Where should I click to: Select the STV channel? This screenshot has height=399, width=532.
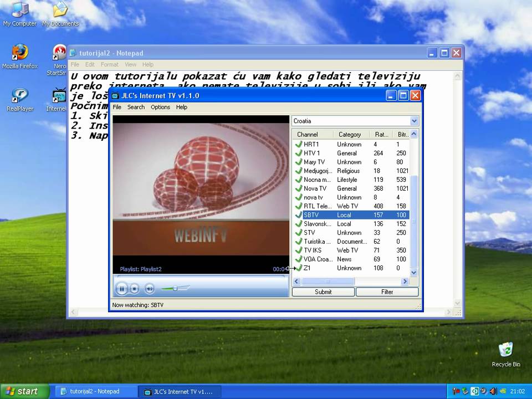point(351,232)
